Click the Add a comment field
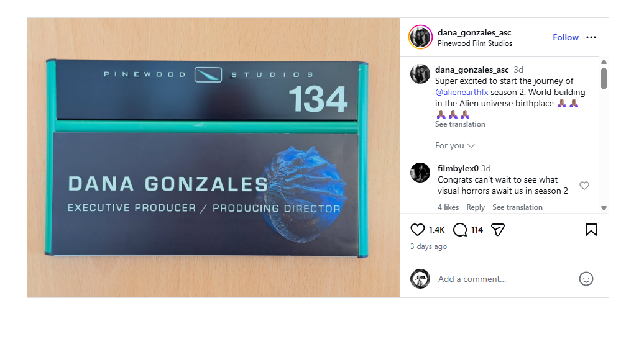644x352 pixels. tap(505, 279)
